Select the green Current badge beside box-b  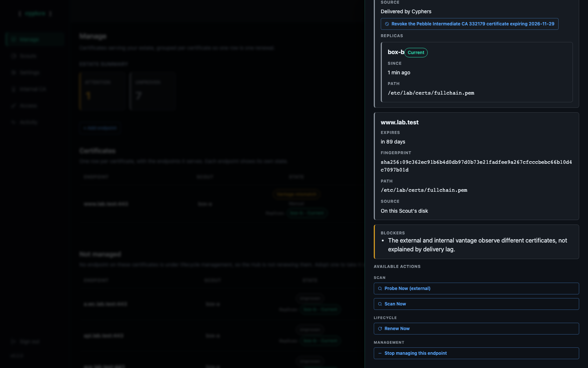416,53
